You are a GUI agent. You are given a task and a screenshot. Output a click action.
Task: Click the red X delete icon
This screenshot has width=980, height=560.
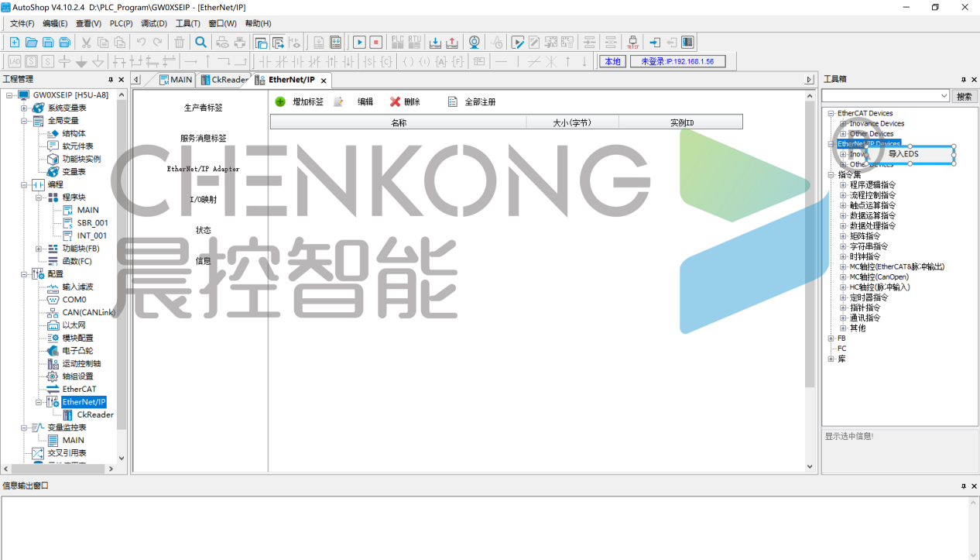pyautogui.click(x=395, y=101)
